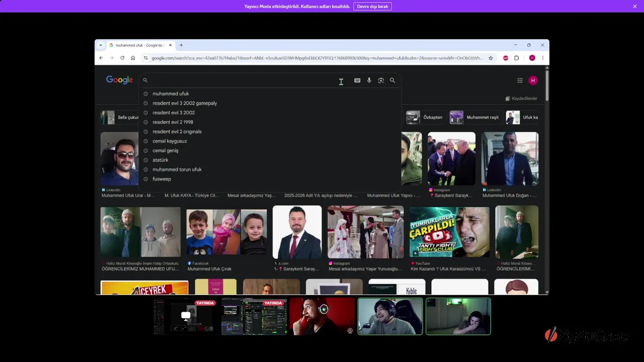The width and height of the screenshot is (644, 362).
Task: Start voice search with microphone icon
Action: 369,80
